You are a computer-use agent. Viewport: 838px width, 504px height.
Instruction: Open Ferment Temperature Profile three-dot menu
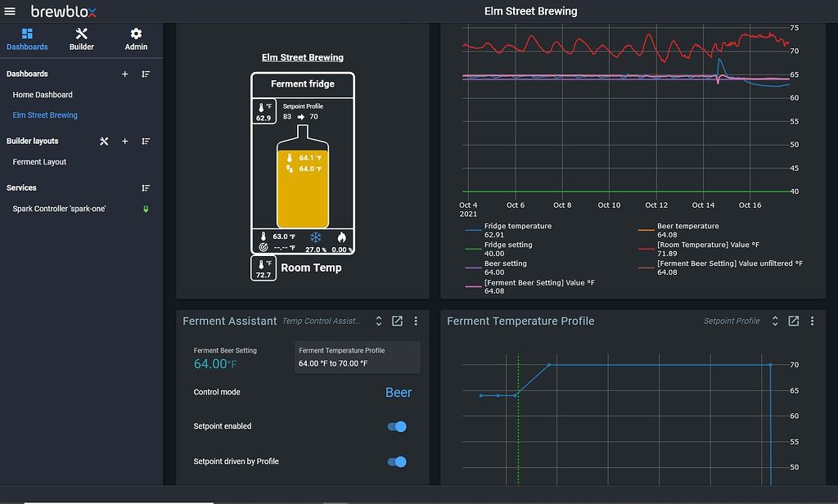812,322
